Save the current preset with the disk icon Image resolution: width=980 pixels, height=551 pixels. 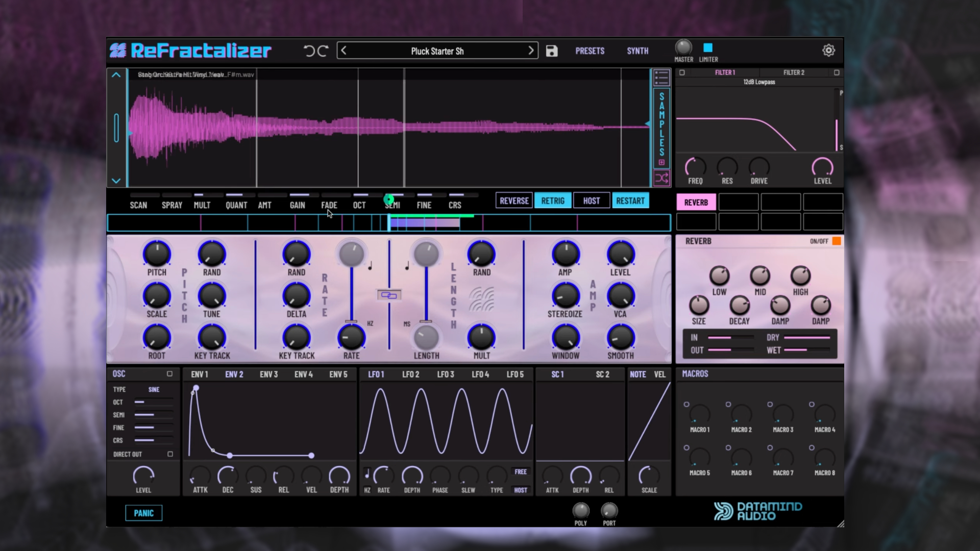pos(552,50)
